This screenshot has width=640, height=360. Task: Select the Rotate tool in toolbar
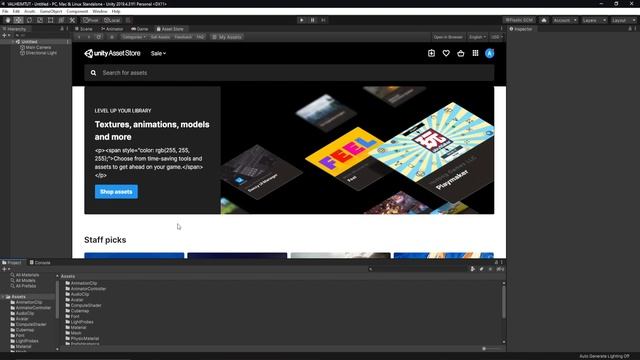(29, 20)
